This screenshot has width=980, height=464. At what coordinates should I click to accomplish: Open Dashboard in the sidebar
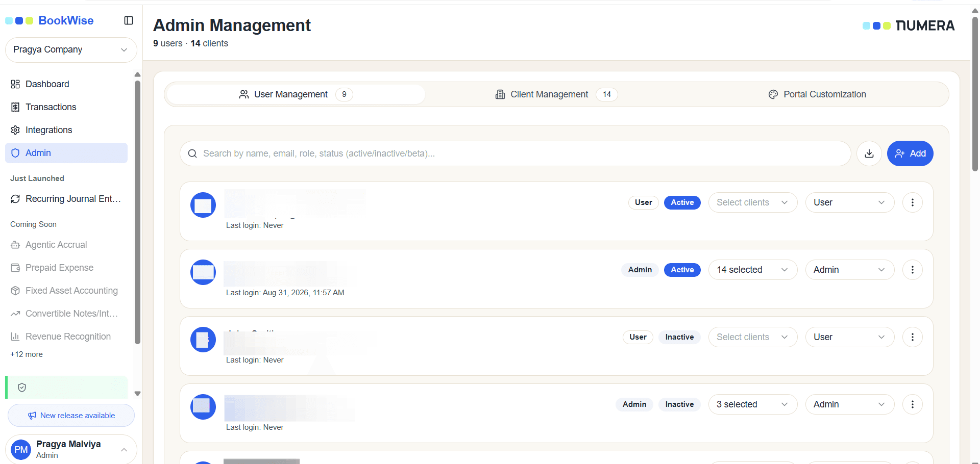pyautogui.click(x=66, y=84)
